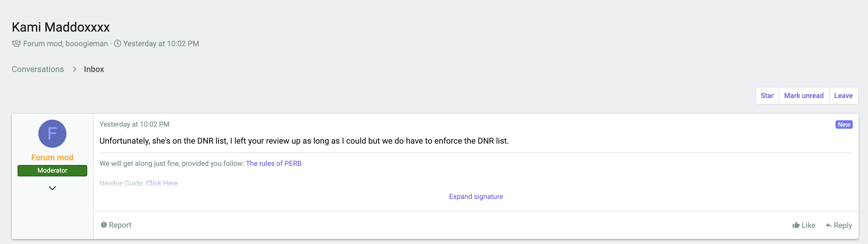
Task: Open the Forum mod avatar circle
Action: (x=52, y=133)
